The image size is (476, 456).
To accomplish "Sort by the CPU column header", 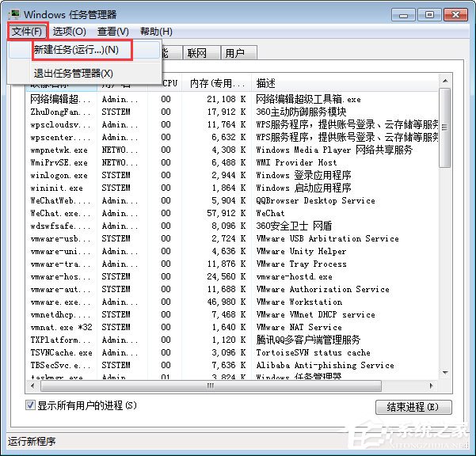I will point(169,83).
